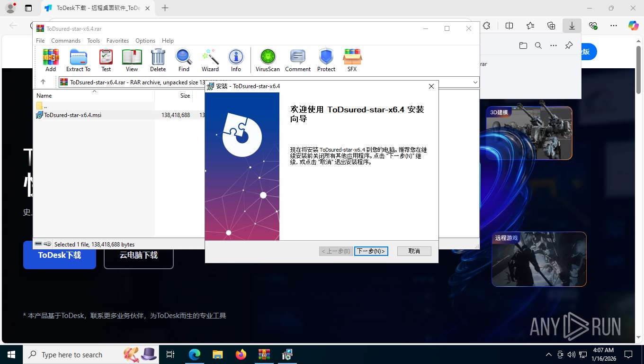644x364 pixels.
Task: Click 取消 to cancel the installer
Action: pyautogui.click(x=414, y=251)
